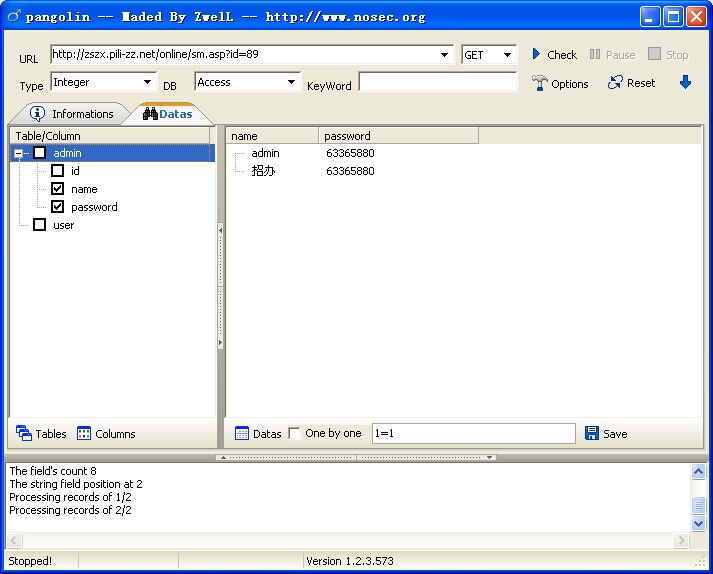This screenshot has width=713, height=574.
Task: Click the Check button label
Action: (562, 55)
